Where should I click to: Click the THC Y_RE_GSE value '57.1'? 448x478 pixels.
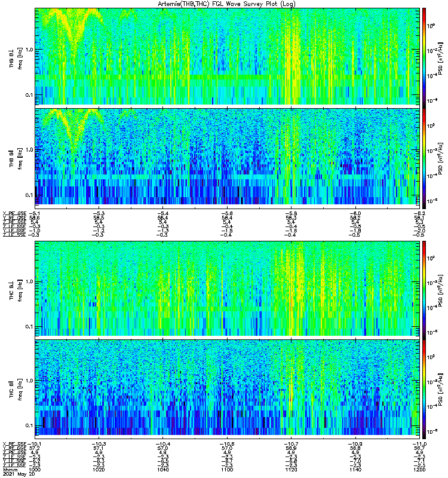coord(99,449)
